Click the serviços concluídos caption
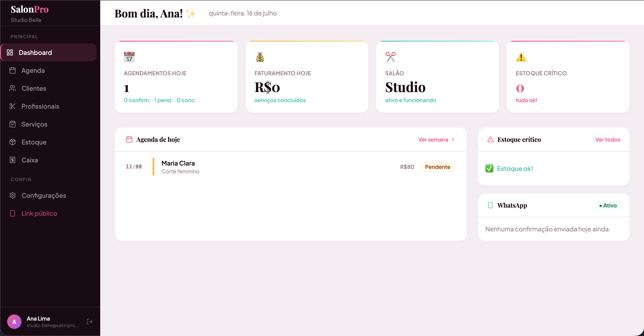 click(280, 100)
